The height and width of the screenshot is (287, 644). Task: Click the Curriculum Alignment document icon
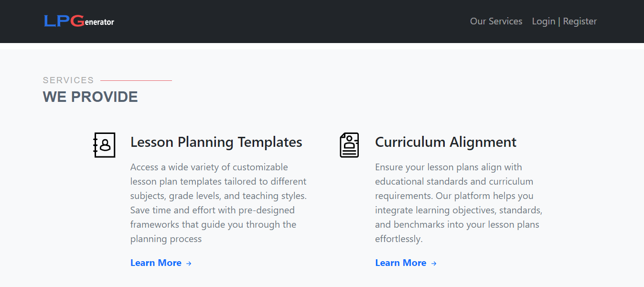pyautogui.click(x=349, y=145)
